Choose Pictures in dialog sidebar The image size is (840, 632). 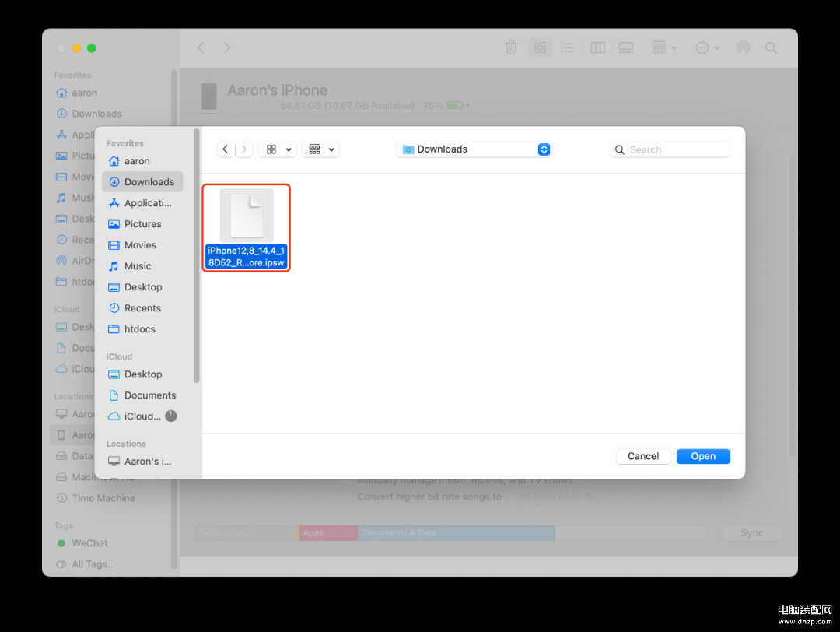tap(142, 224)
